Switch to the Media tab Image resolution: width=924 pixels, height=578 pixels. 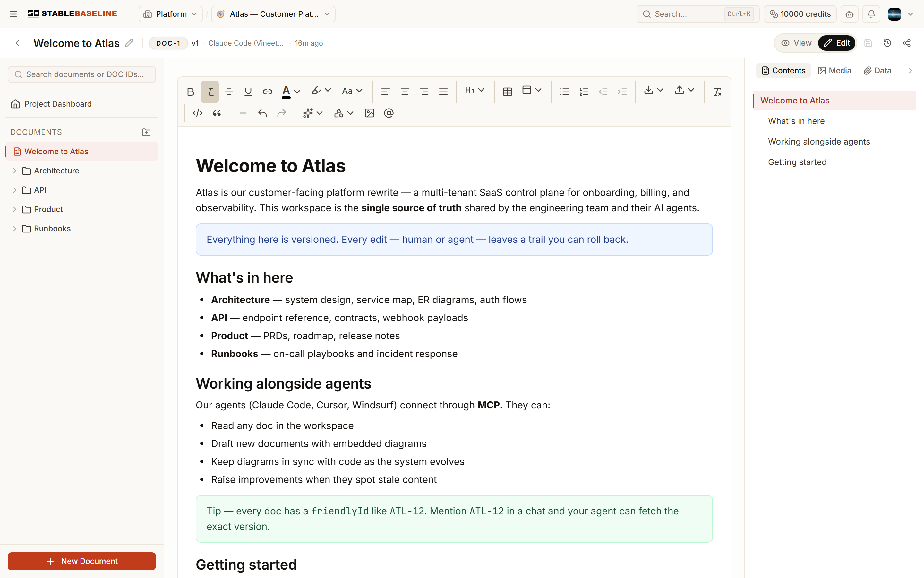[835, 71]
